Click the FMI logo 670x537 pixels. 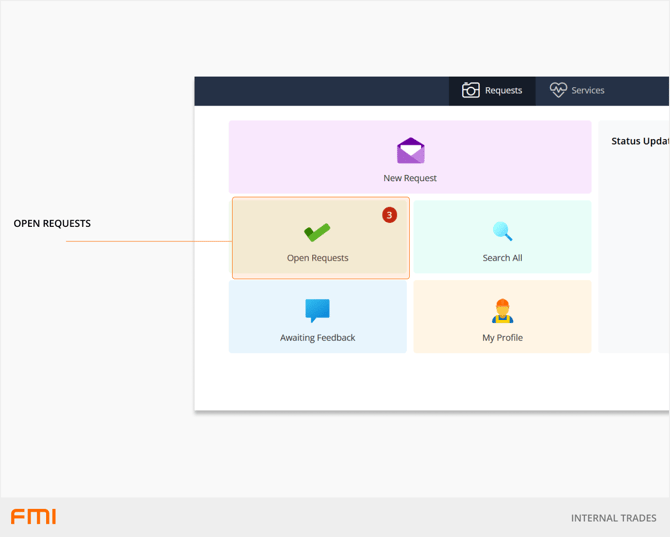pyautogui.click(x=33, y=516)
